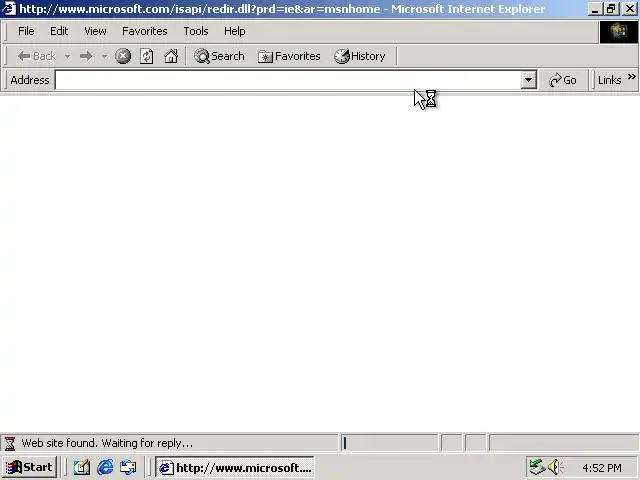Minimize the Internet Explorer window

tap(595, 9)
